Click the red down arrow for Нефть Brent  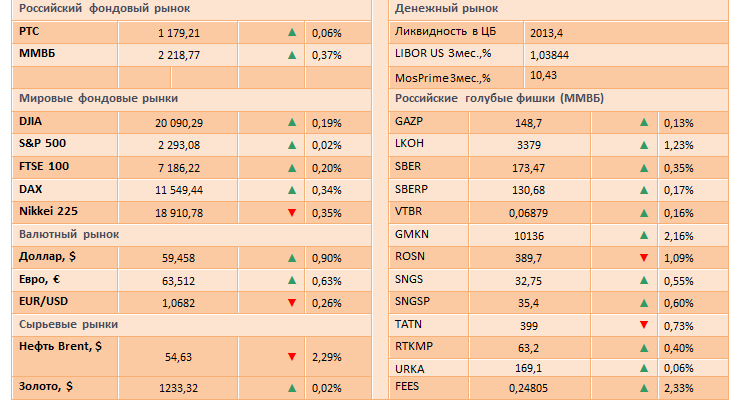tap(292, 356)
